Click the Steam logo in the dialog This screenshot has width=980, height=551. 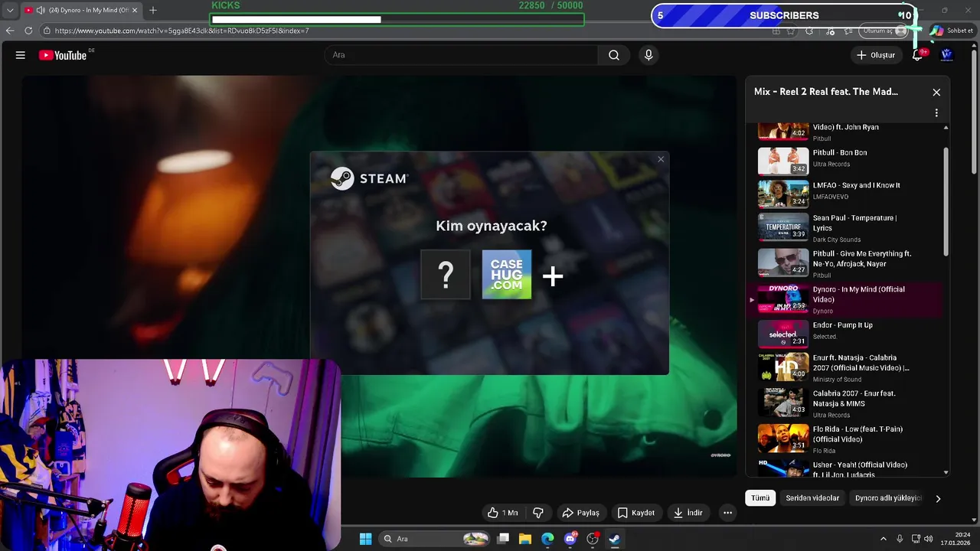click(369, 178)
